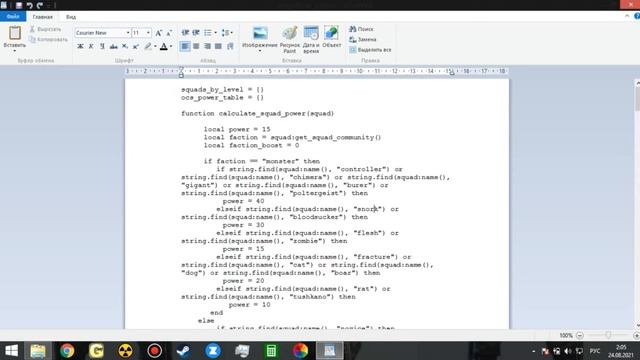Screen dimensions: 640x360
Task: Align text right
Action: pyautogui.click(x=207, y=47)
